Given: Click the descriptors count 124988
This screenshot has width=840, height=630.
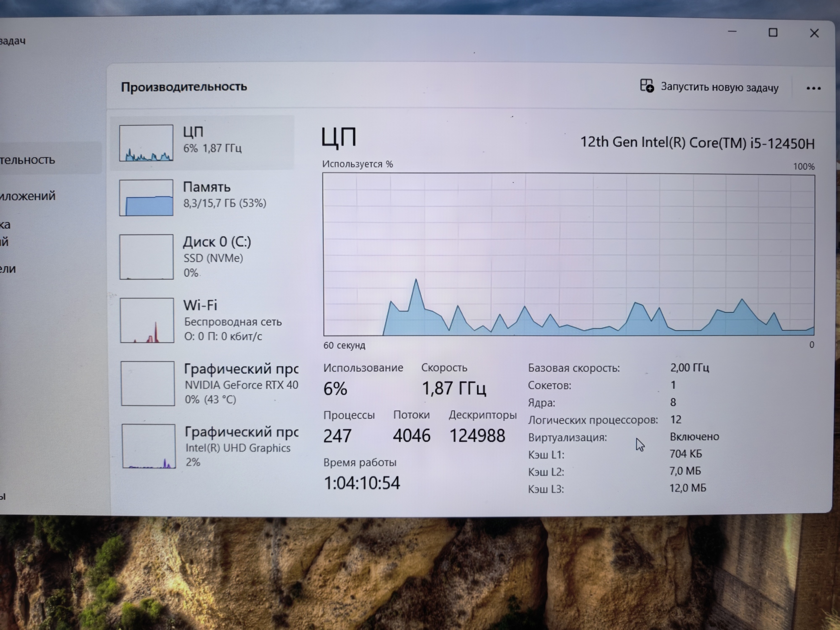Looking at the screenshot, I should tap(477, 436).
